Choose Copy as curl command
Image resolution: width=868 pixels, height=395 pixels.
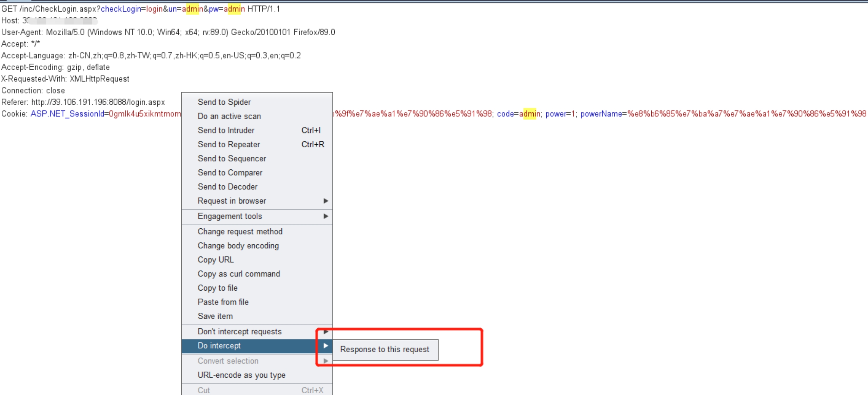pyautogui.click(x=239, y=274)
